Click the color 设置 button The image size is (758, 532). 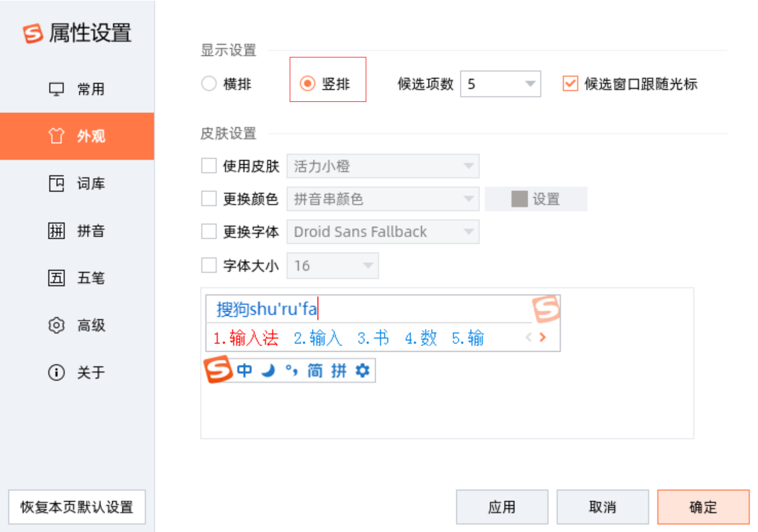[536, 199]
